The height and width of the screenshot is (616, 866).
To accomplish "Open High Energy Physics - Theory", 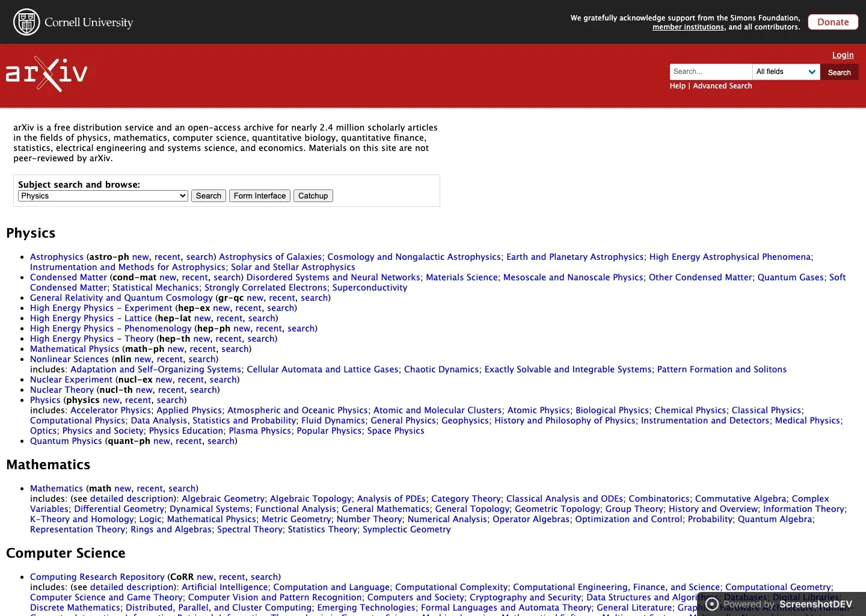I will coord(92,339).
